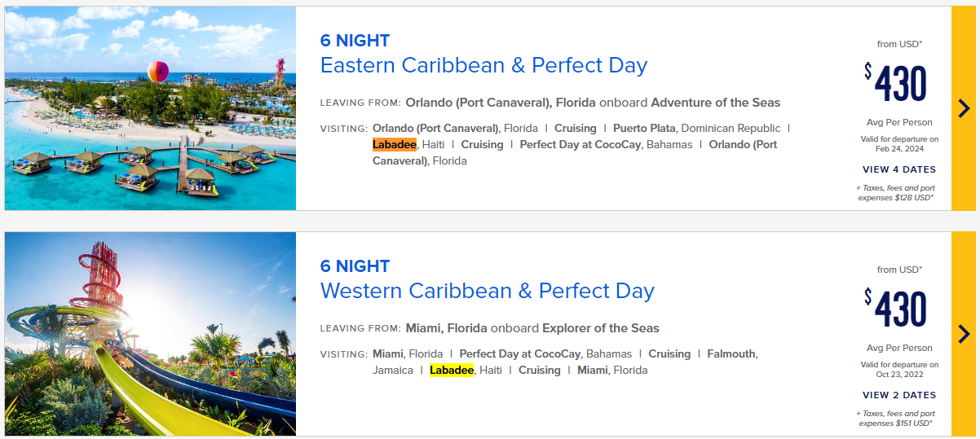Select yellow-highlighted Labadee in Western itinerary
The width and height of the screenshot is (980, 439).
point(452,370)
